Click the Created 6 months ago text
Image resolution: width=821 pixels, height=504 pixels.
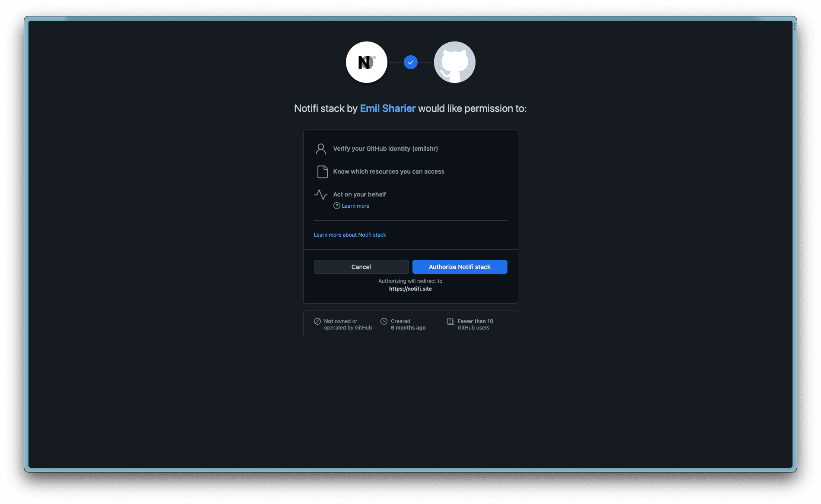click(x=408, y=324)
